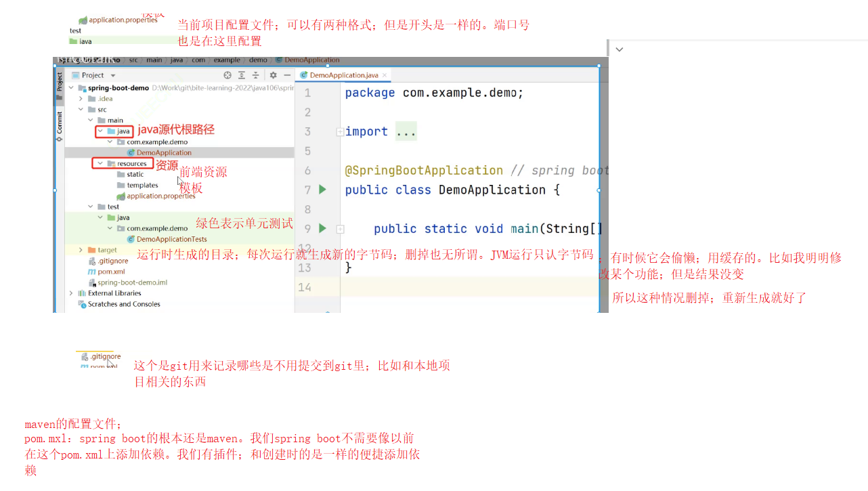
Task: Collapse the resources folder arrow
Action: point(100,164)
